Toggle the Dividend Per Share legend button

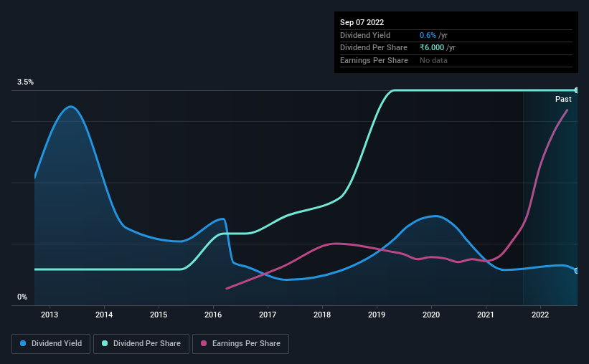(141, 344)
